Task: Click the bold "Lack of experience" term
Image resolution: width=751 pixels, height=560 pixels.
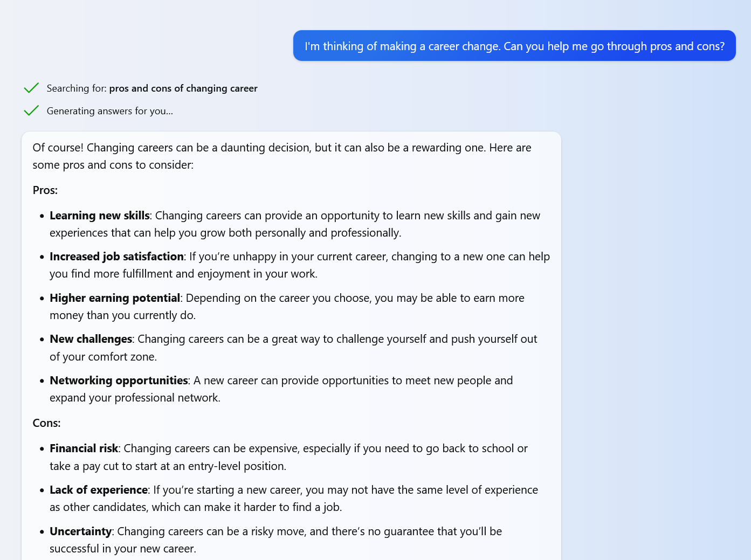Action: coord(99,490)
